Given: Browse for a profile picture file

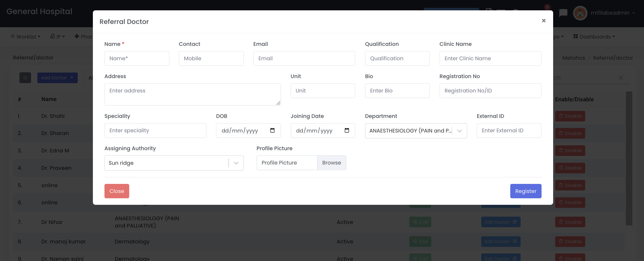Looking at the screenshot, I should (331, 163).
